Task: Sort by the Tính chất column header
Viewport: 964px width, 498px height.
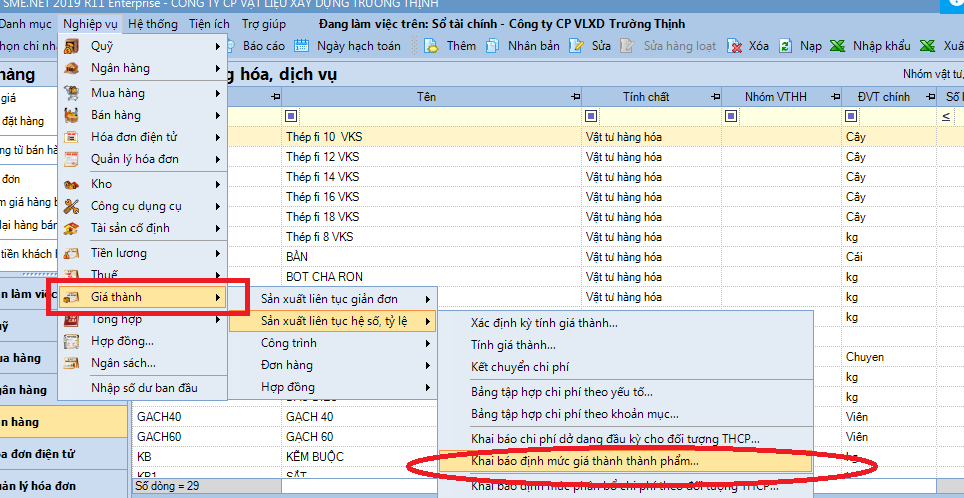Action: (646, 97)
